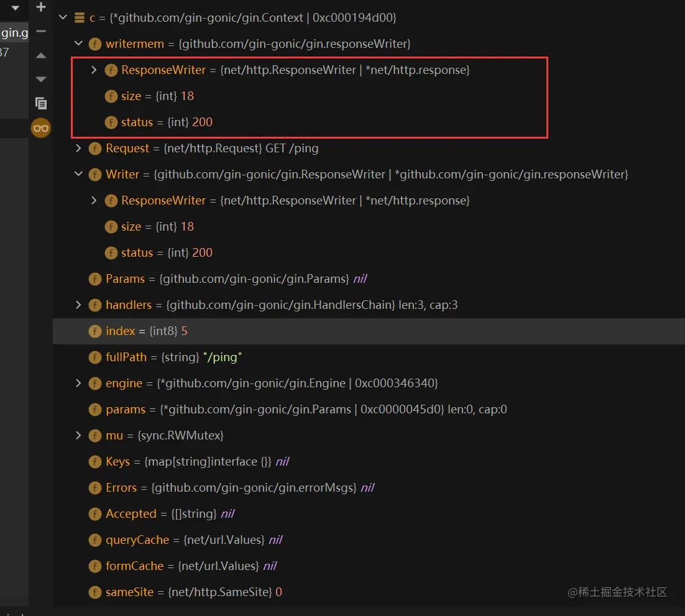Click the handlers len:3, cap:3 text

click(x=428, y=305)
